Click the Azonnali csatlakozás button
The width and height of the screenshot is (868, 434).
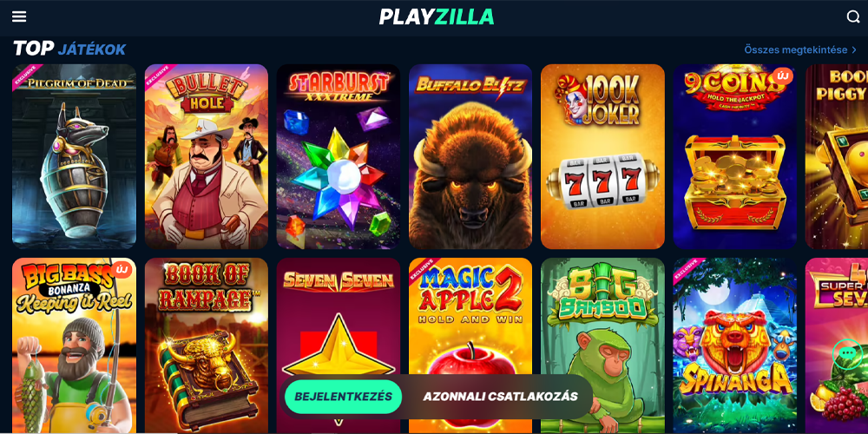(501, 397)
